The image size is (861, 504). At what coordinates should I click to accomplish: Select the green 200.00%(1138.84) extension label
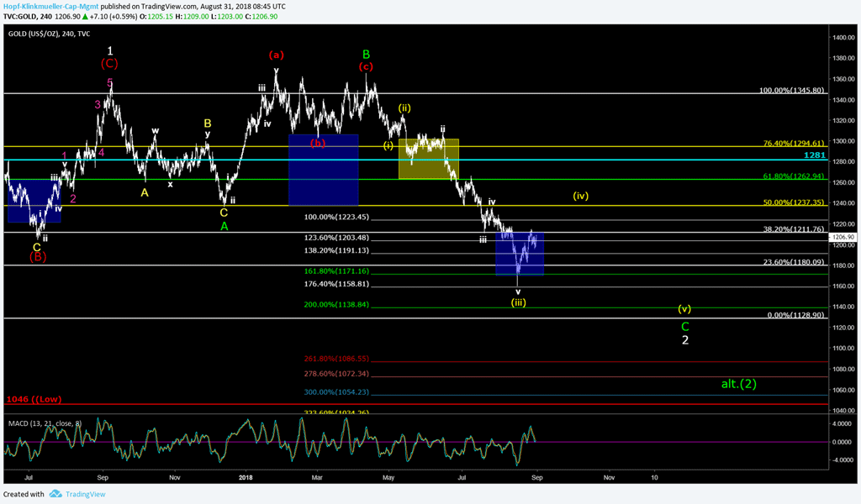[x=335, y=304]
